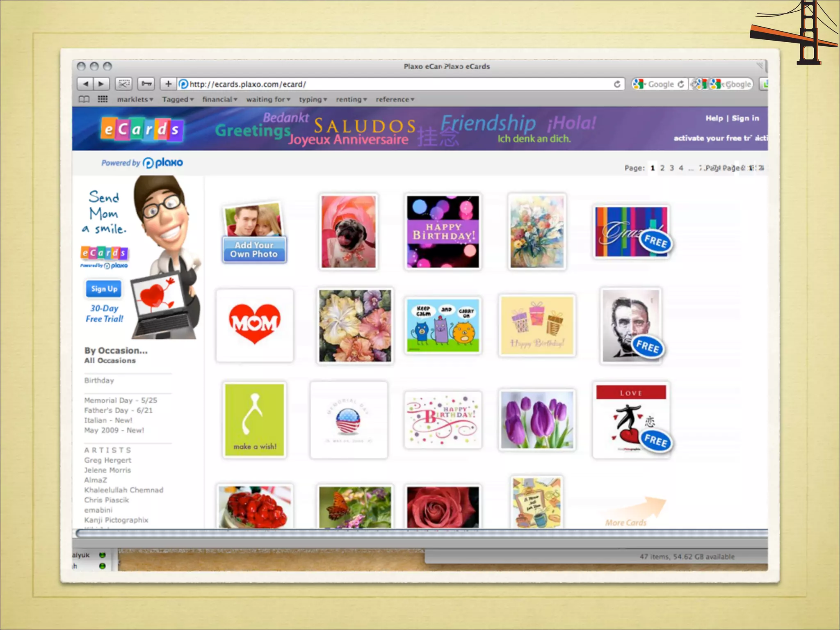Select May 2009 - New! category
This screenshot has width=840, height=630.
[114, 430]
